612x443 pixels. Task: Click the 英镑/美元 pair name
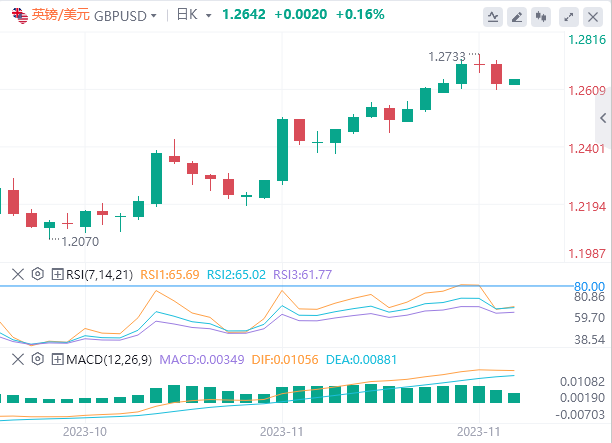pos(59,15)
